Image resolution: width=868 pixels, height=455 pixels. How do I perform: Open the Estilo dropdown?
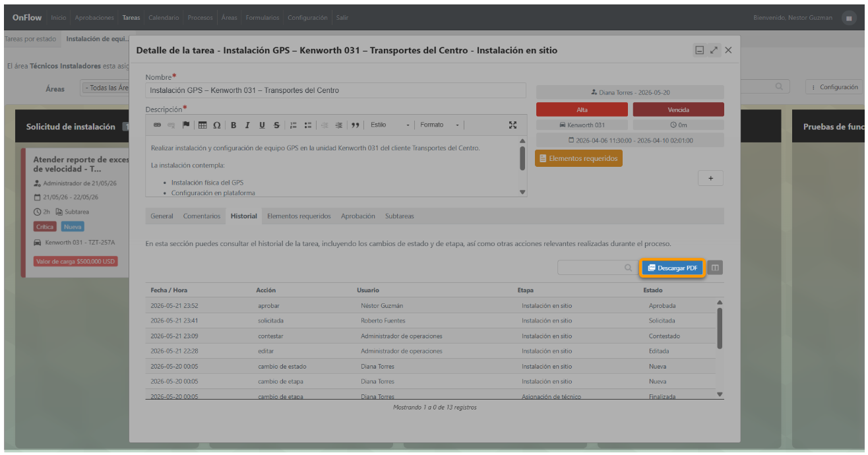[x=390, y=125]
